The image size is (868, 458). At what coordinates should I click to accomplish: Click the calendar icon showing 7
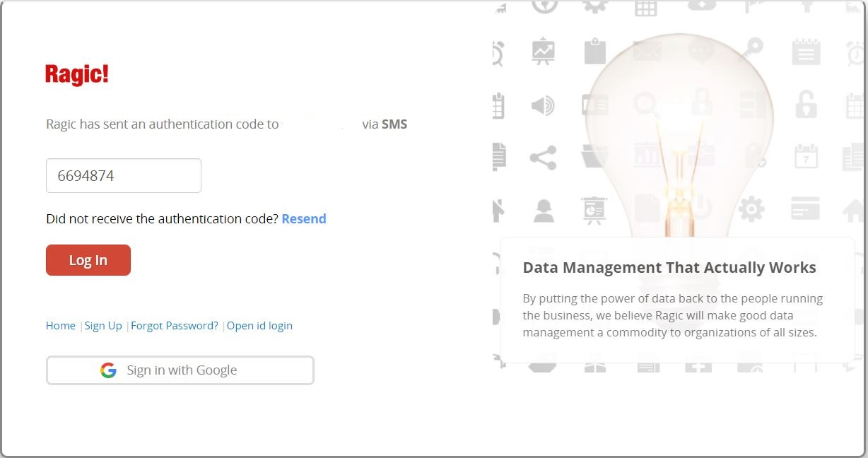pos(806,157)
